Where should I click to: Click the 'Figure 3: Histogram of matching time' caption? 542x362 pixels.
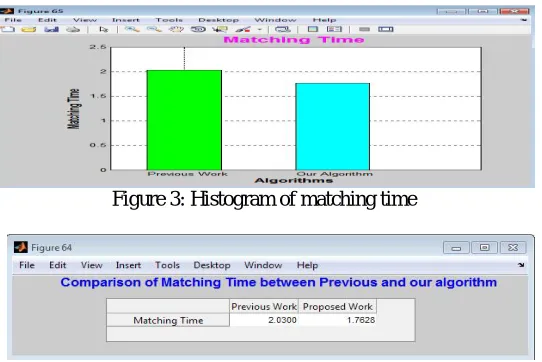[x=265, y=199]
